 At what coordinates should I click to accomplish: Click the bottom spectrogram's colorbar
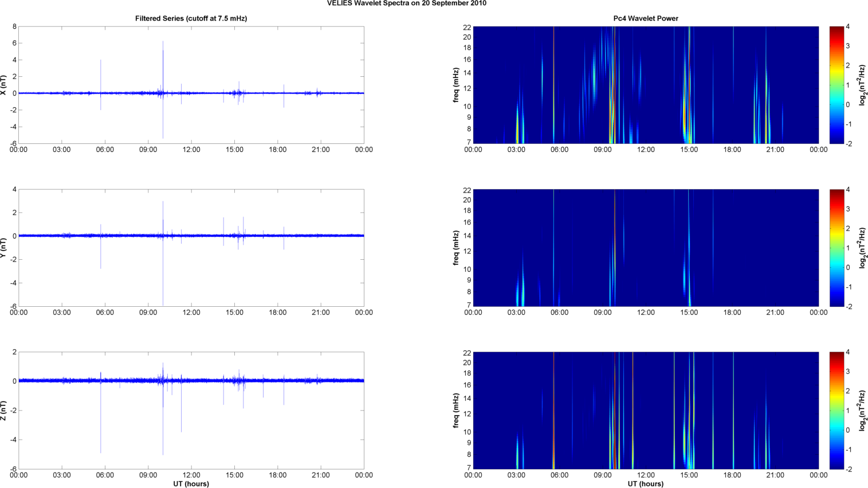click(836, 411)
